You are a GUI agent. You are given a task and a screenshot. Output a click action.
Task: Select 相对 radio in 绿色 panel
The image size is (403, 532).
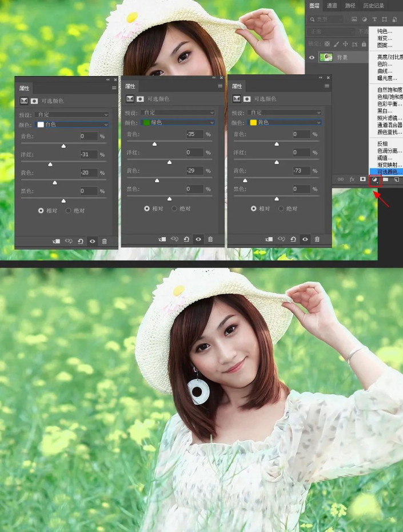[x=147, y=209]
